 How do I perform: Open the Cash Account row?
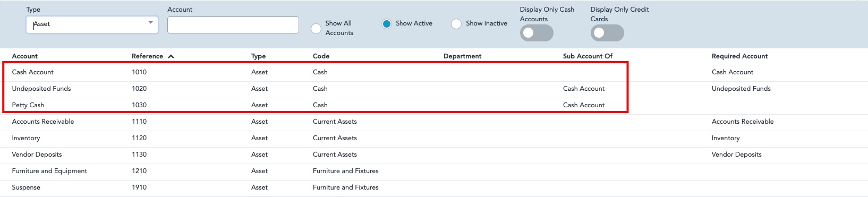434,72
